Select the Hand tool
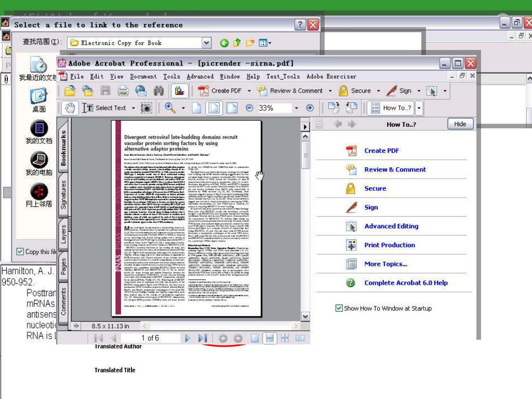Screen dimensions: 532x399 [71, 108]
